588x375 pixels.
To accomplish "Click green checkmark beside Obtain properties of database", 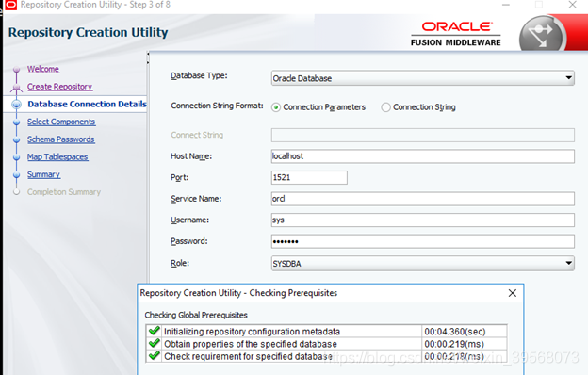I will [x=155, y=343].
